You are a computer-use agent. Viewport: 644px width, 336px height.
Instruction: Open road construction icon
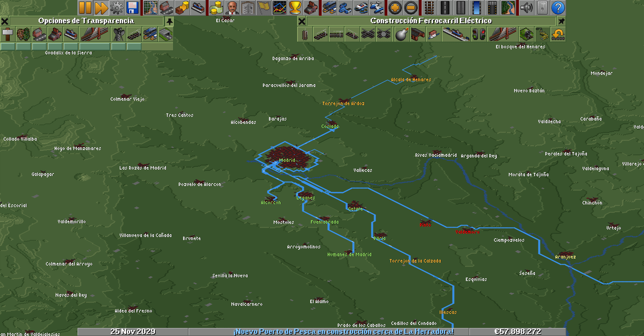click(x=445, y=8)
